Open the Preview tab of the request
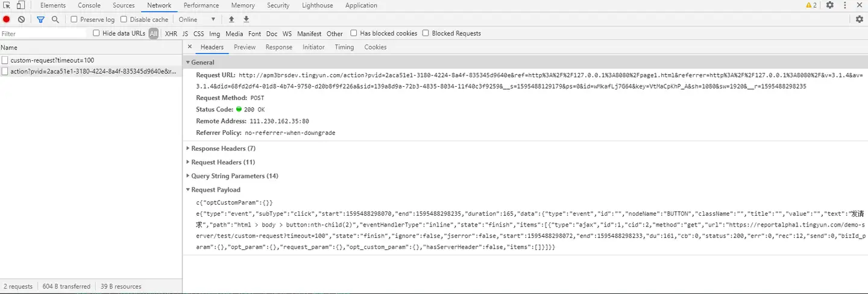This screenshot has height=294, width=868. tap(245, 47)
